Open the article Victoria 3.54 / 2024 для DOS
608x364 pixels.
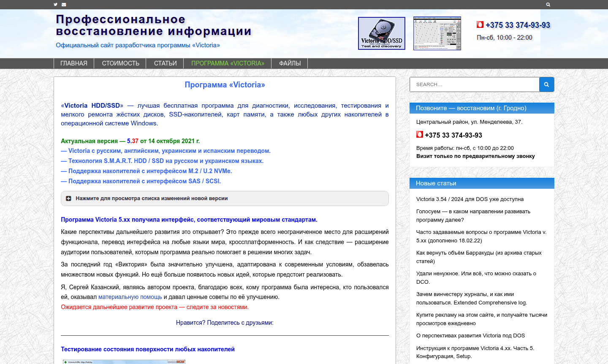pyautogui.click(x=470, y=199)
